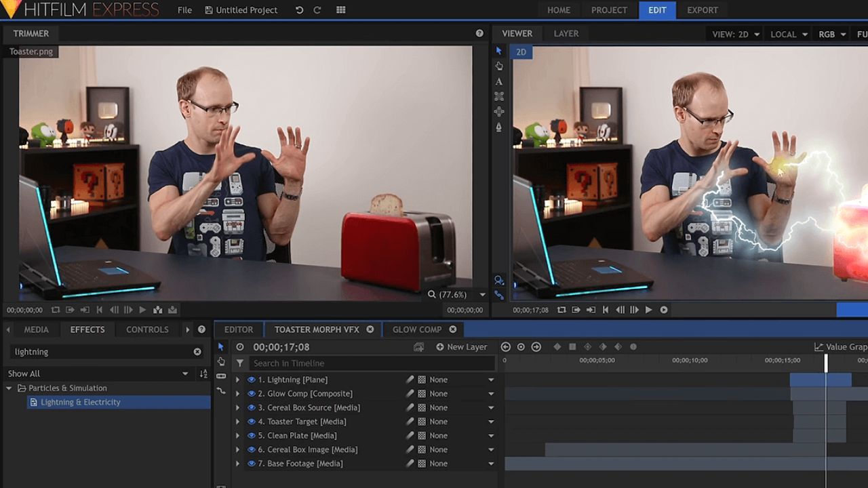Switch to the CONTROLS panel tab
This screenshot has height=488, width=868.
(x=147, y=329)
